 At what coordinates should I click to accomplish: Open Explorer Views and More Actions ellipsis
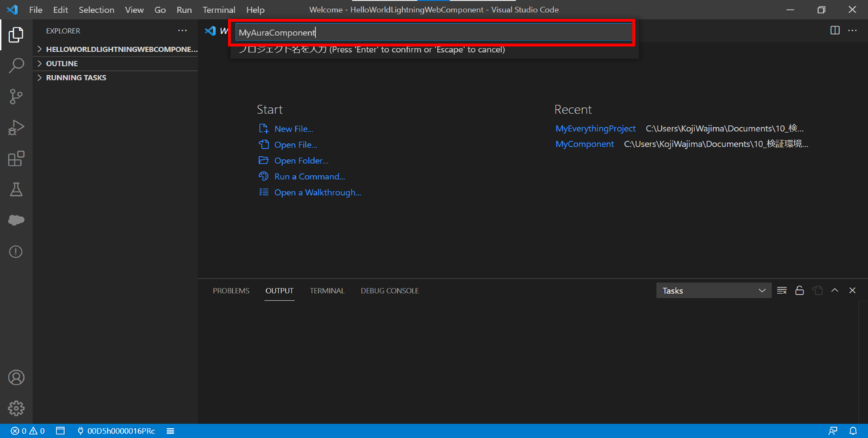(x=182, y=31)
